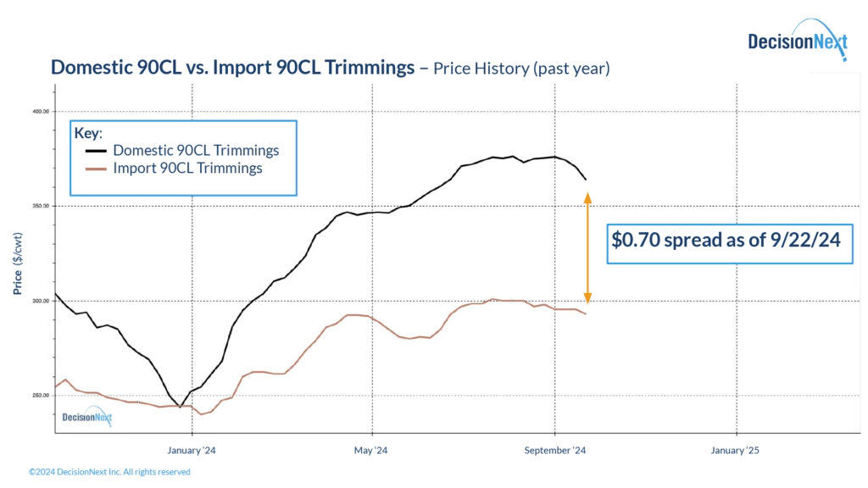Click the orange double-headed spread arrow
Screen dimensions: 868x488
pyautogui.click(x=588, y=248)
